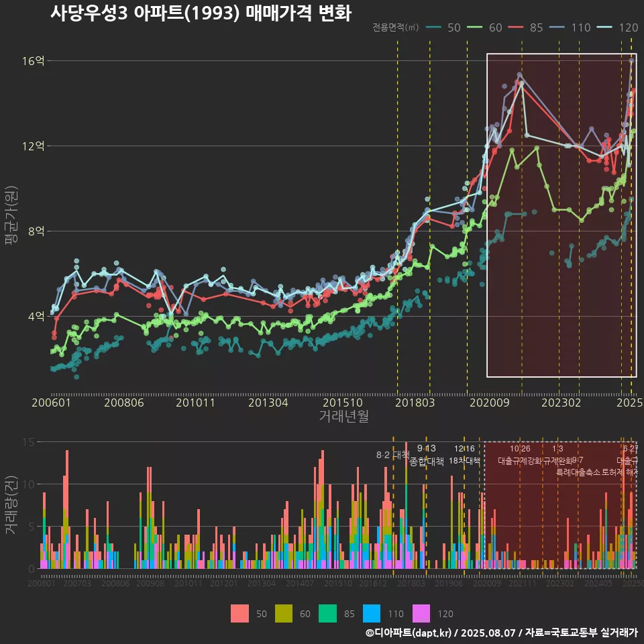Select the red 85 line entry in top legend
This screenshot has height=644, width=644.
pyautogui.click(x=526, y=28)
